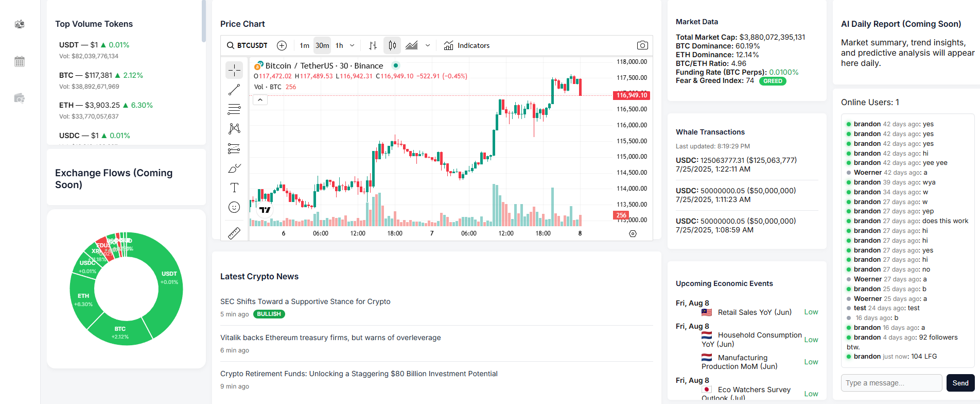The width and height of the screenshot is (980, 404).
Task: Click the Vol BTC 256 indicator label
Action: coord(275,87)
